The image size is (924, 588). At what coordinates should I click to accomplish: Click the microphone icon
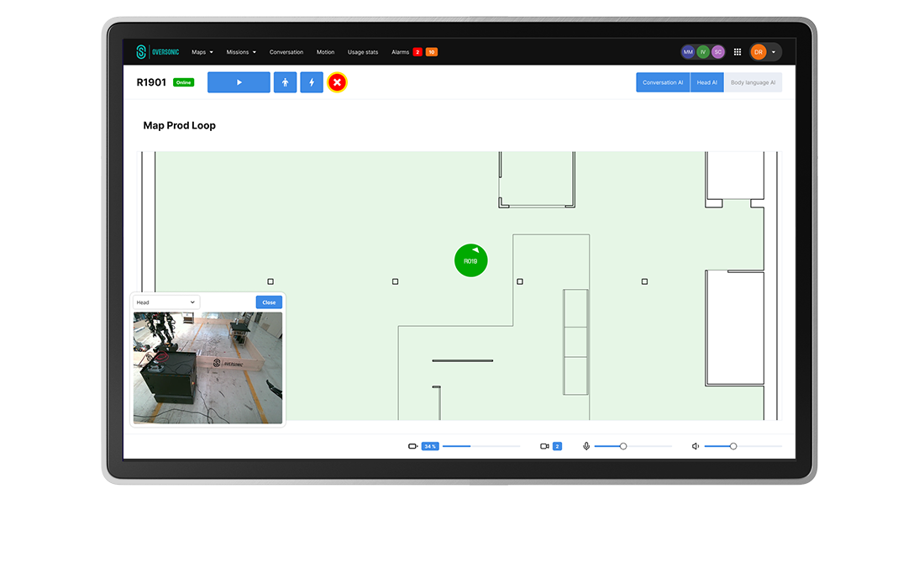point(586,446)
